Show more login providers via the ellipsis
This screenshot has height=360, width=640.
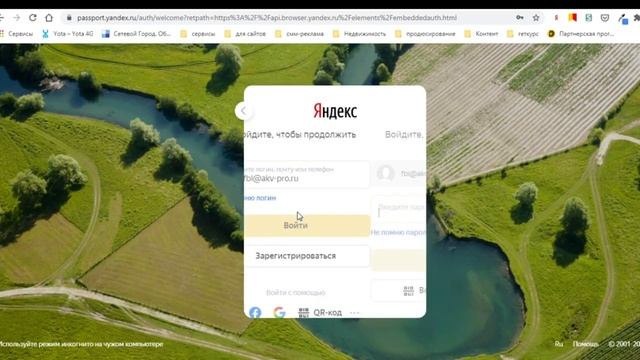click(354, 313)
